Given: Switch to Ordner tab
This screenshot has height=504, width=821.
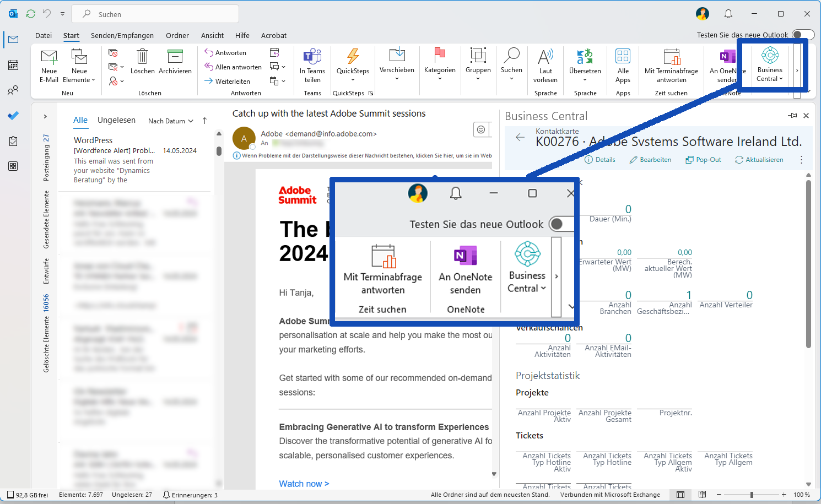Looking at the screenshot, I should (177, 35).
